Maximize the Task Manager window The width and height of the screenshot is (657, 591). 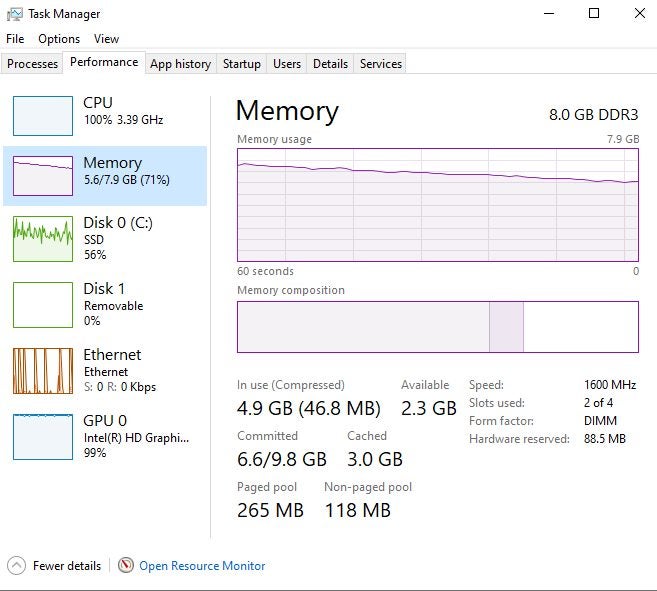[x=594, y=13]
